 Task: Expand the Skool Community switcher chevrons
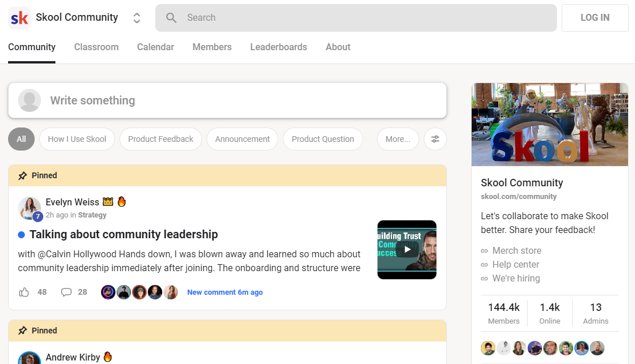(x=137, y=18)
